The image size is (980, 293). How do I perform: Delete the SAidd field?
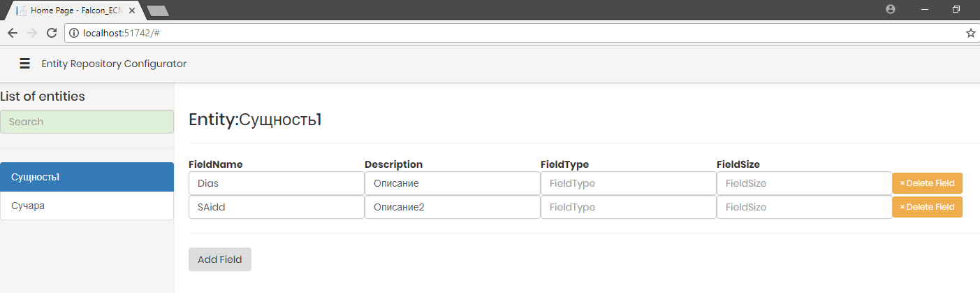click(x=928, y=207)
